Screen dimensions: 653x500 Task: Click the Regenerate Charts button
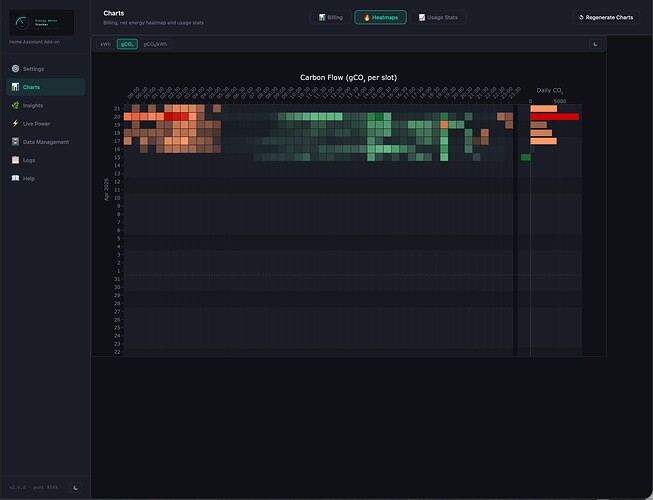(606, 17)
